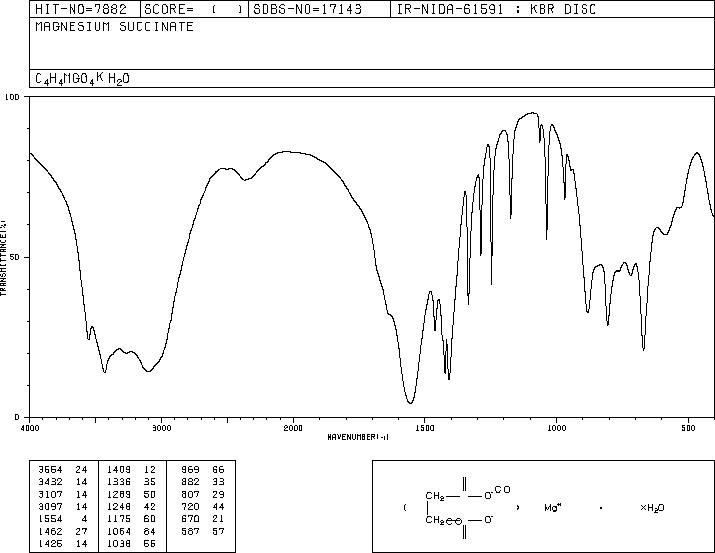Viewport: 715px width, 553px height.
Task: Click the 100 transmittance axis label
Action: (12, 97)
